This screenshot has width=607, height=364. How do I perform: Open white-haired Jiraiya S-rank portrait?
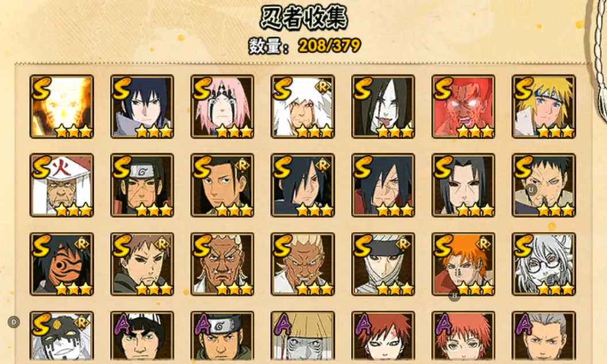pos(302,107)
